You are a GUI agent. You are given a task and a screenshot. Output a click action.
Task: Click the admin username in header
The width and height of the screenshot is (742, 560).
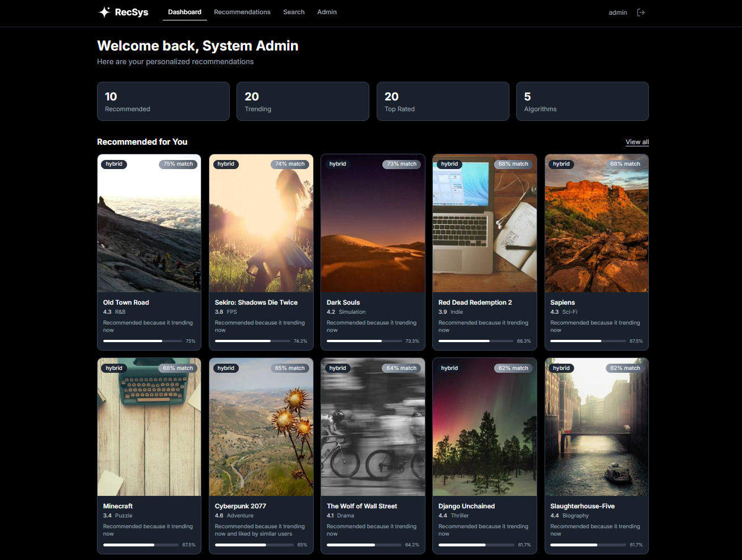618,12
